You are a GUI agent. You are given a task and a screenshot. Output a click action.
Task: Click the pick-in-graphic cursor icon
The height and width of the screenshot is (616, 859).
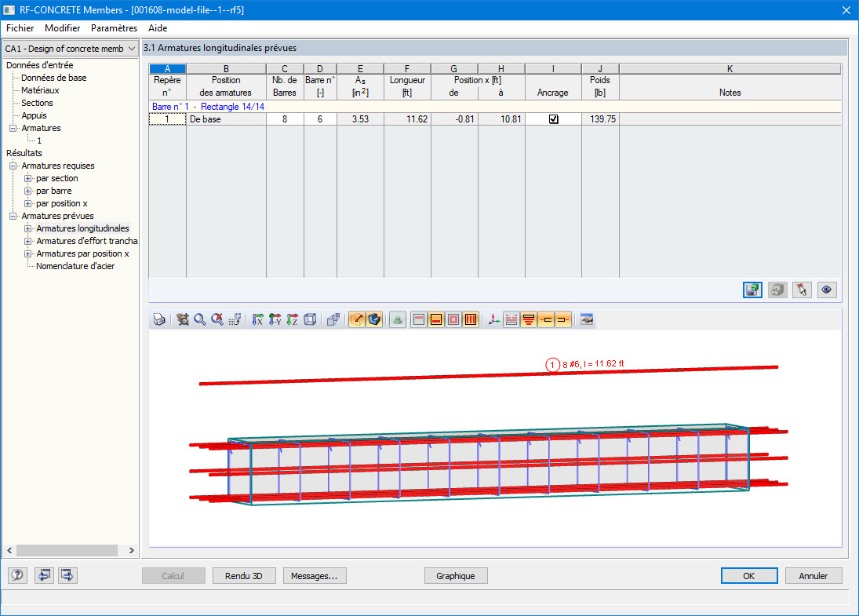pos(802,290)
